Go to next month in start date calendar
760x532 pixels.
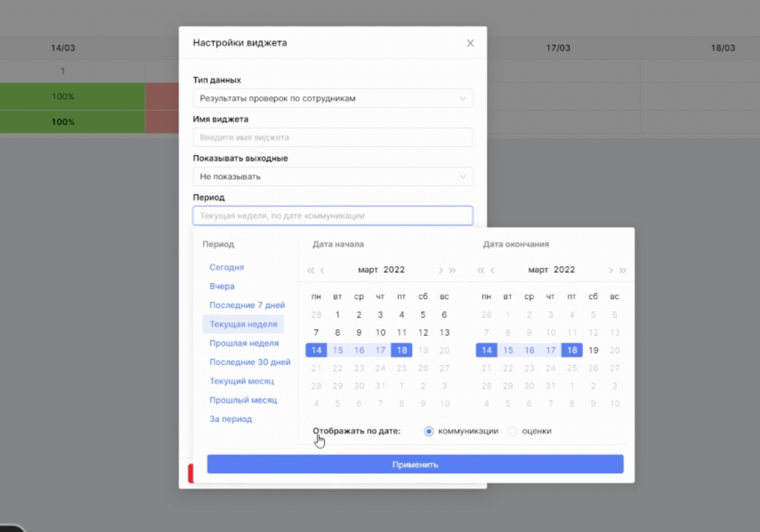pos(440,270)
